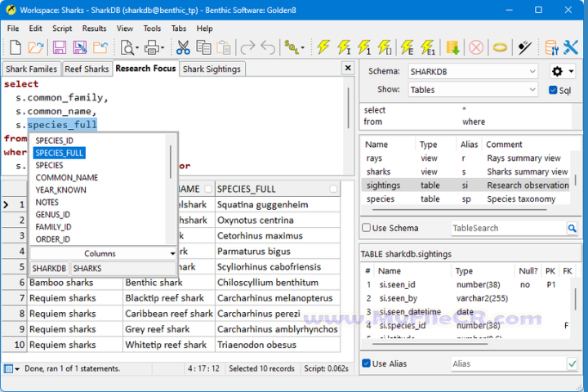The image size is (588, 392).
Task: Confirm alias with the green checkmark
Action: (x=572, y=364)
